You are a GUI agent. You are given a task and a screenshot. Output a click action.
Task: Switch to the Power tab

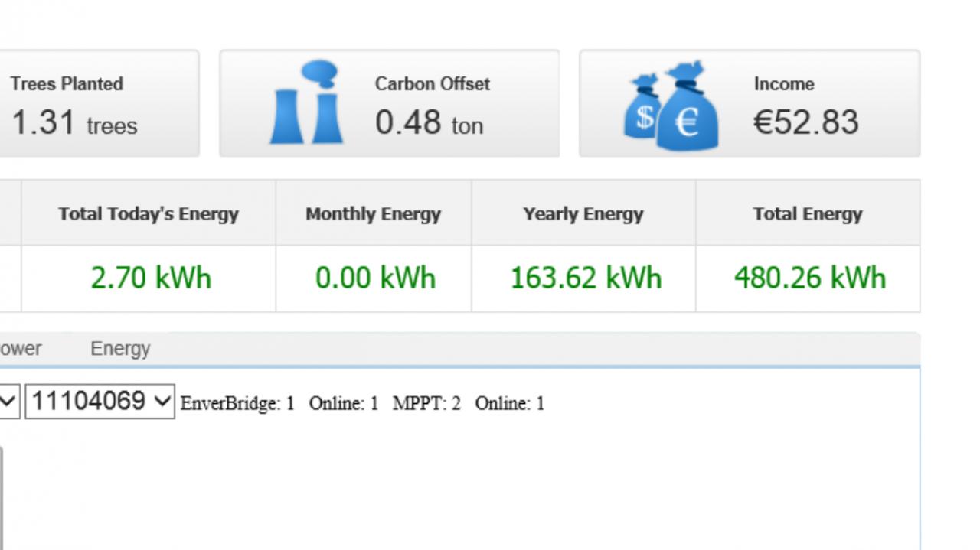(21, 349)
